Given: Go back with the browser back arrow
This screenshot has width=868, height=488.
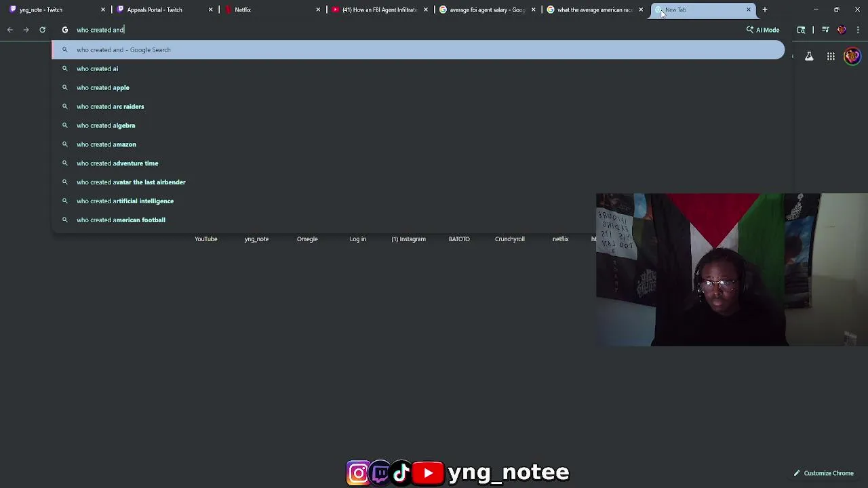Looking at the screenshot, I should tap(10, 30).
